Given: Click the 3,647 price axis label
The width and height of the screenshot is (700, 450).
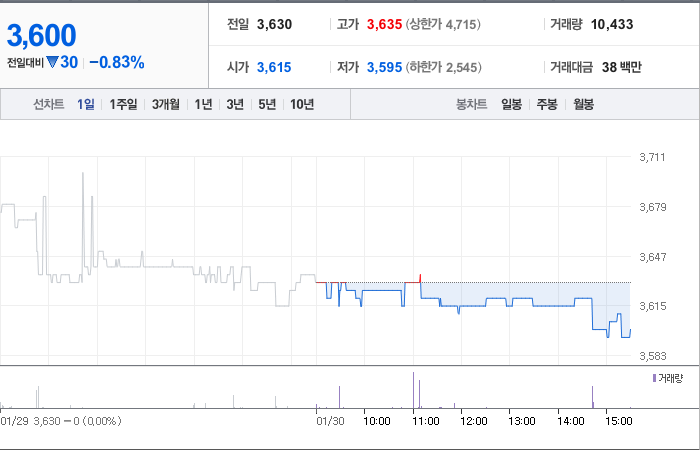Looking at the screenshot, I should 653,257.
